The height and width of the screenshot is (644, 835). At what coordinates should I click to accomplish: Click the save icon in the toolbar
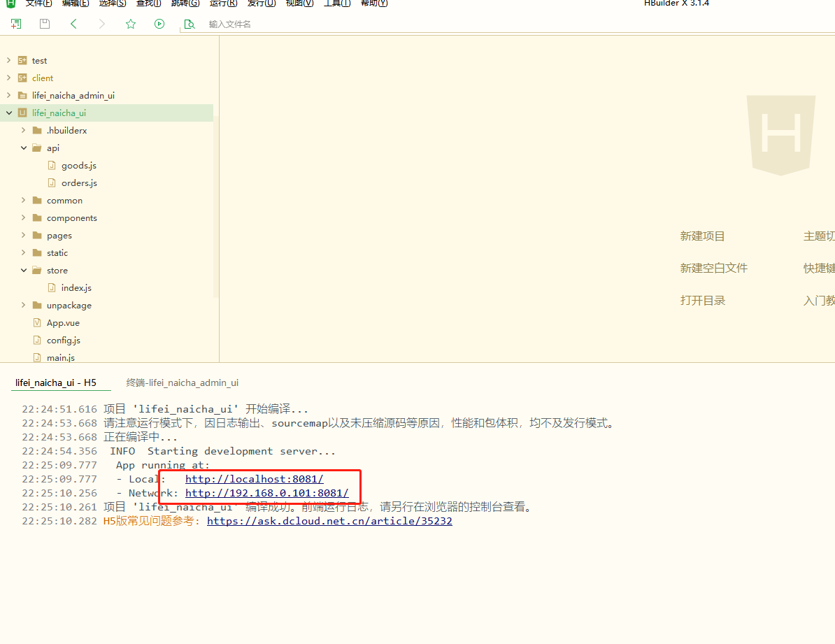[x=44, y=23]
